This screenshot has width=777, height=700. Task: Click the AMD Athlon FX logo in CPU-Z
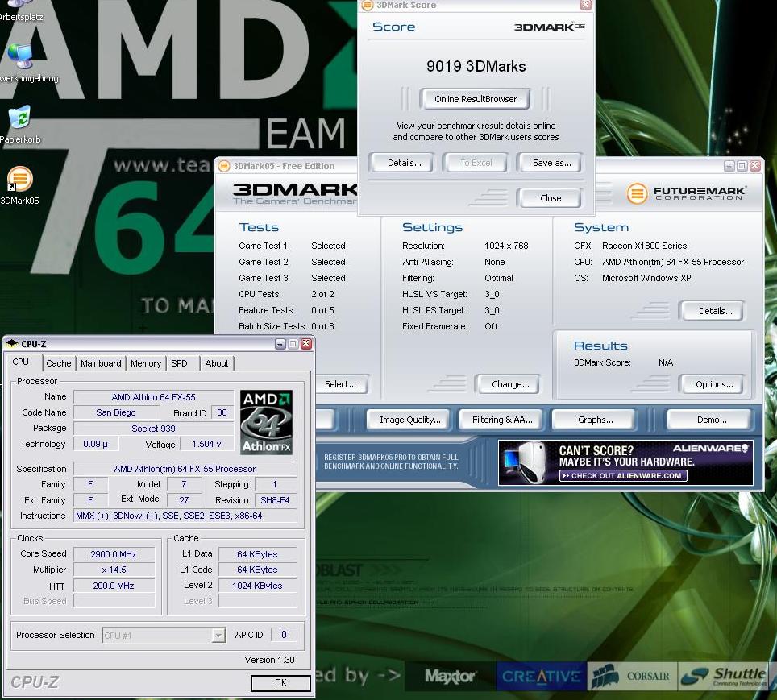pos(266,422)
